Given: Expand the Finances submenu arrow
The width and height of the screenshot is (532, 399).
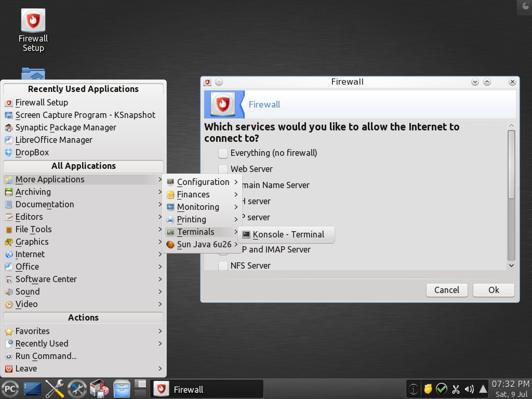Looking at the screenshot, I should pos(236,194).
